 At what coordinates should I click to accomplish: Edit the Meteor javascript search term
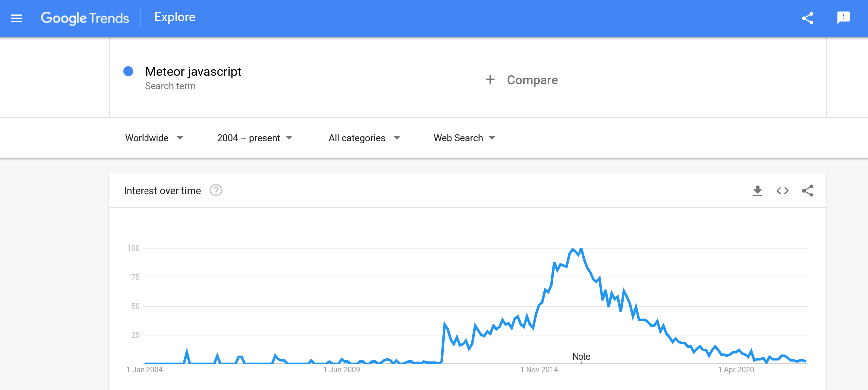193,72
